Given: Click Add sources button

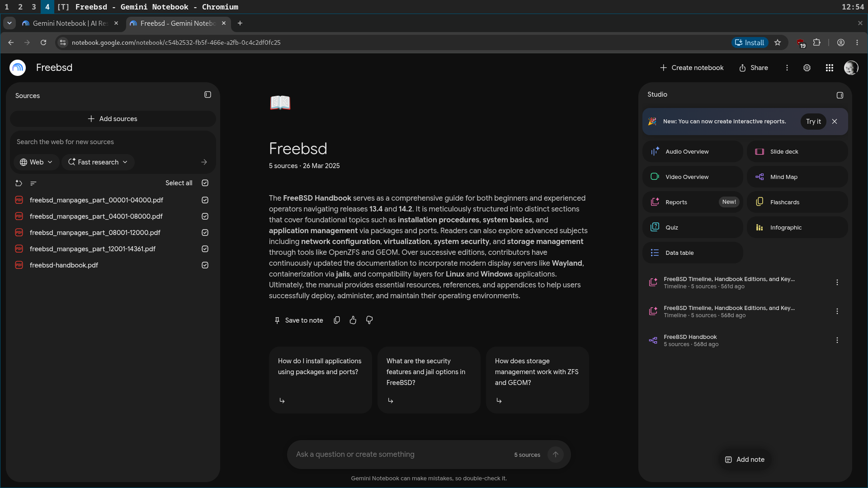Looking at the screenshot, I should [x=113, y=119].
